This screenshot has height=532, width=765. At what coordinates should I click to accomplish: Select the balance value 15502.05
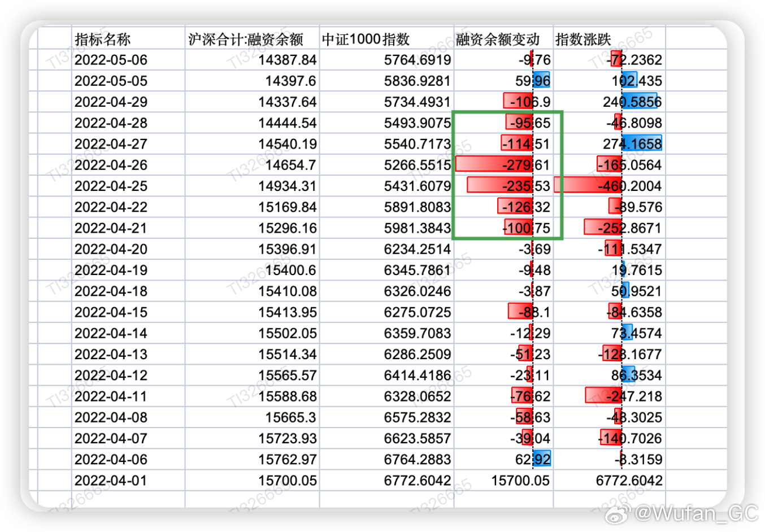click(x=252, y=333)
